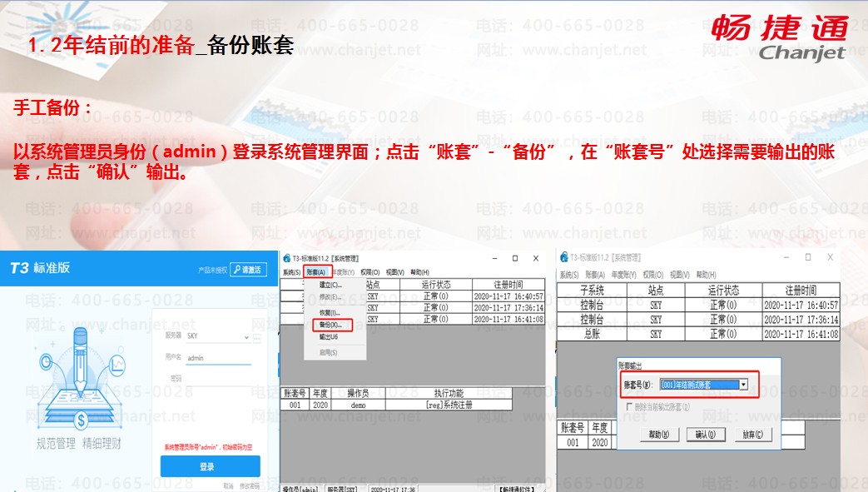Choose 启用(S) from the 账套 menu

pos(328,352)
